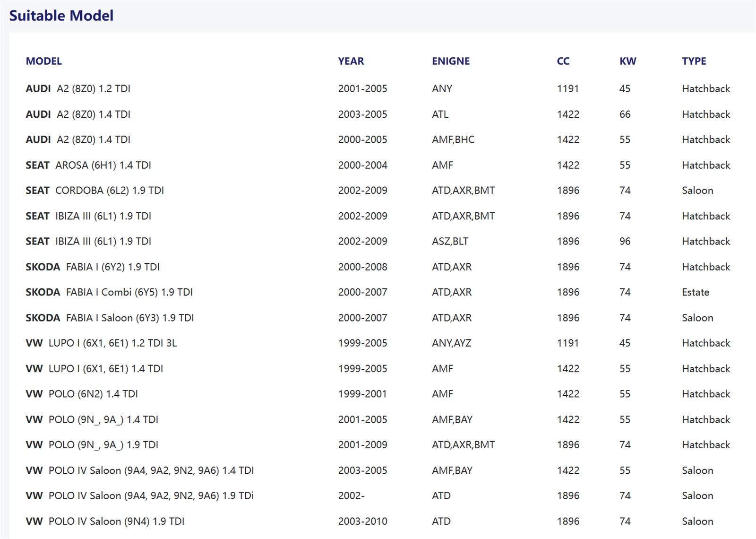Click 'AUDI A2 (8Z0) 1.2 TDI' model cell
This screenshot has height=539, width=756.
click(x=78, y=88)
